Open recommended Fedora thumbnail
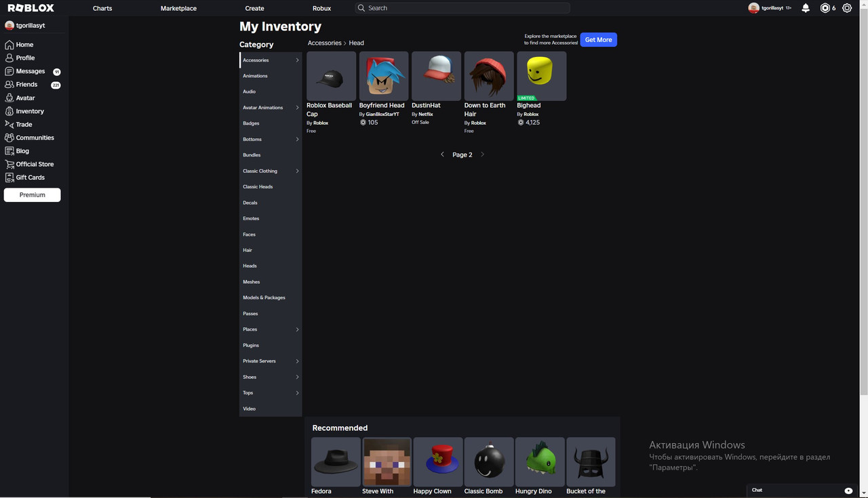 coord(336,461)
